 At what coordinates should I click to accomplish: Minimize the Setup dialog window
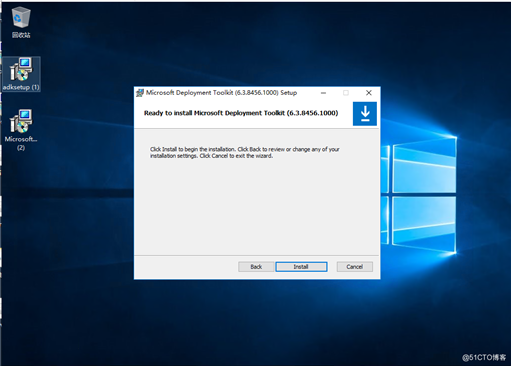pos(323,93)
